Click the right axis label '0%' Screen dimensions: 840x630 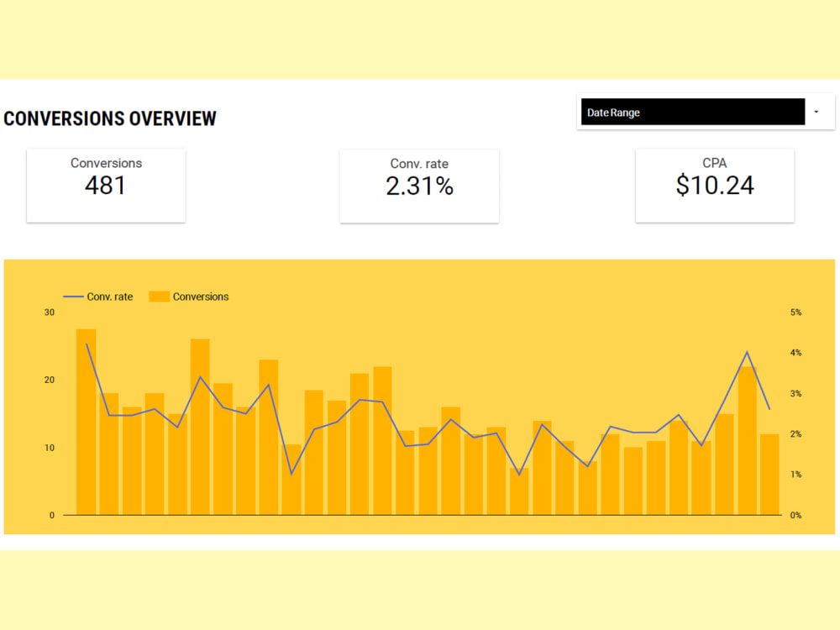(x=796, y=516)
